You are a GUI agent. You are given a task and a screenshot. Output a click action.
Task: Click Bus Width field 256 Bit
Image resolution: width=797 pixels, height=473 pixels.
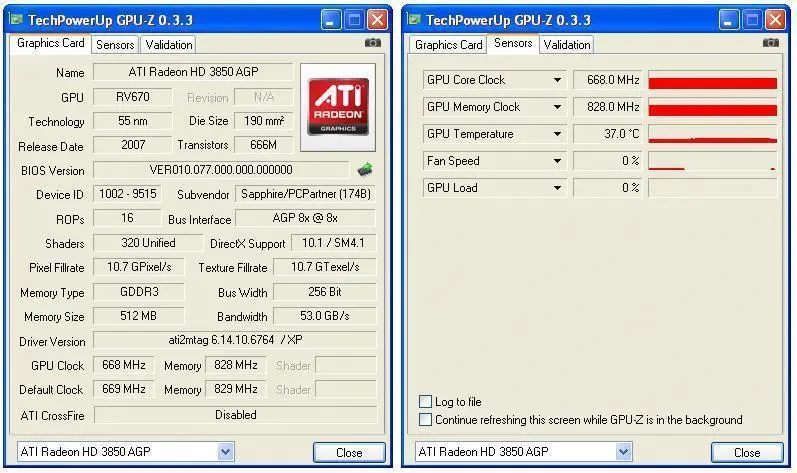(325, 292)
